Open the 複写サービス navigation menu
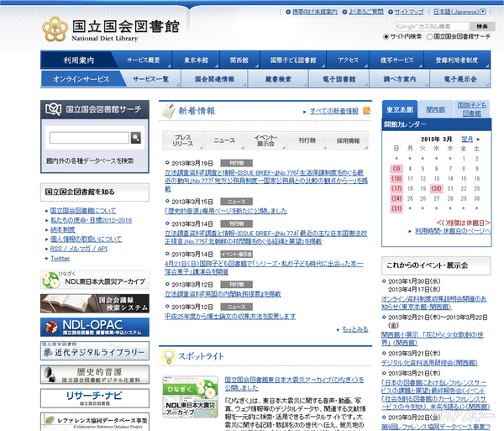 396,60
